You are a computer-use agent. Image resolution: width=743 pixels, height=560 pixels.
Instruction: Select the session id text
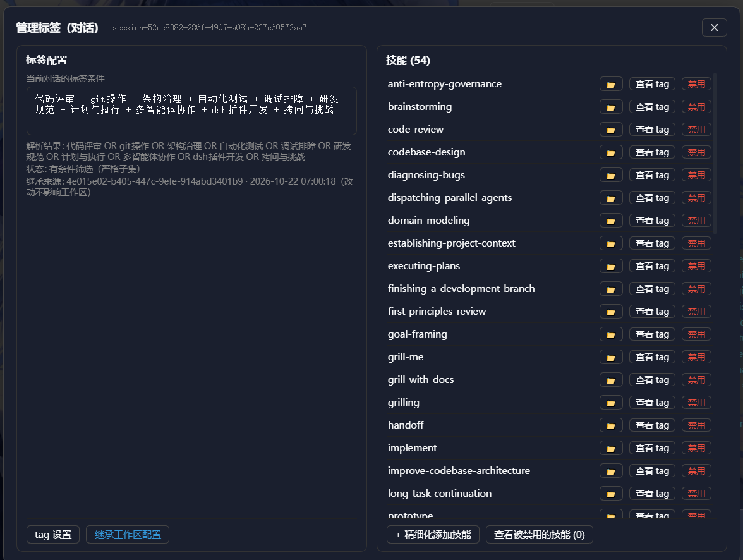pyautogui.click(x=210, y=28)
